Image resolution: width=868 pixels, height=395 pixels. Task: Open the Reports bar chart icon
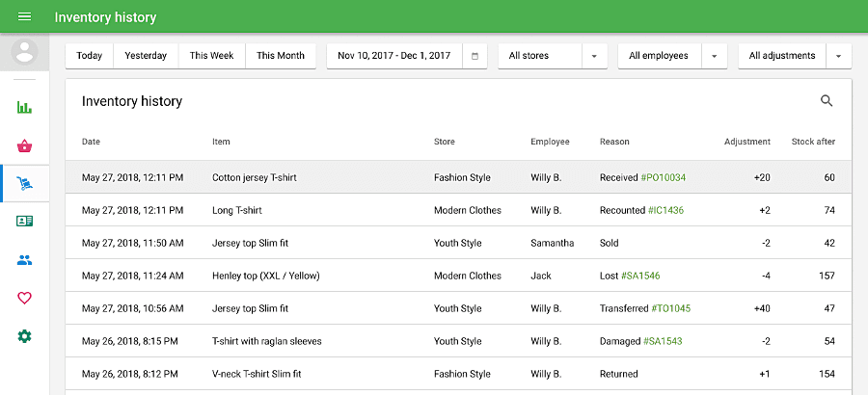25,107
